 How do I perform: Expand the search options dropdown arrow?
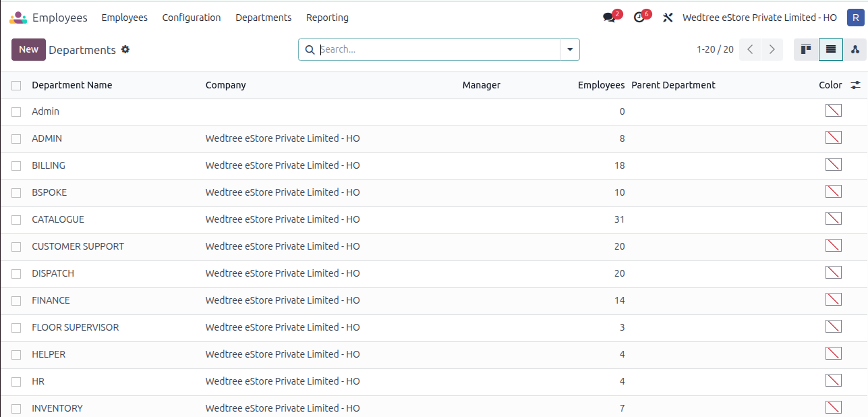tap(570, 49)
